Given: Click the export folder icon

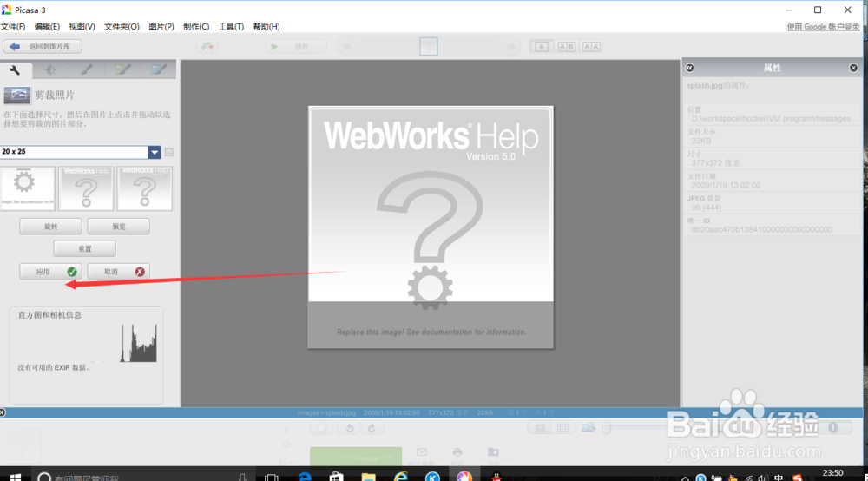Looking at the screenshot, I should pyautogui.click(x=493, y=452).
